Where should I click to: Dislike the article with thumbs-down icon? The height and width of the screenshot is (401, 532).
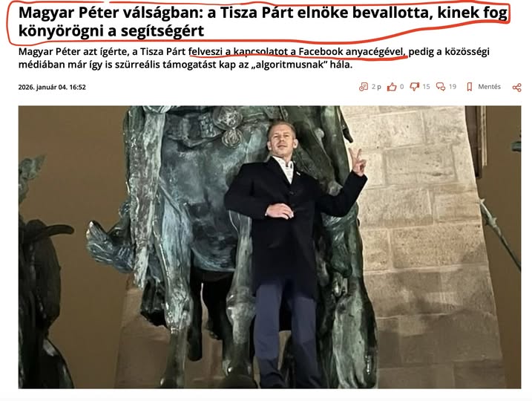tap(415, 87)
